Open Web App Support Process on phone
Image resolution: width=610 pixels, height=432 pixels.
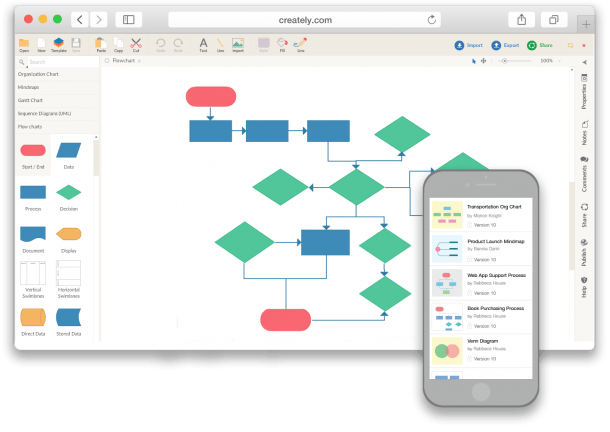(x=481, y=283)
